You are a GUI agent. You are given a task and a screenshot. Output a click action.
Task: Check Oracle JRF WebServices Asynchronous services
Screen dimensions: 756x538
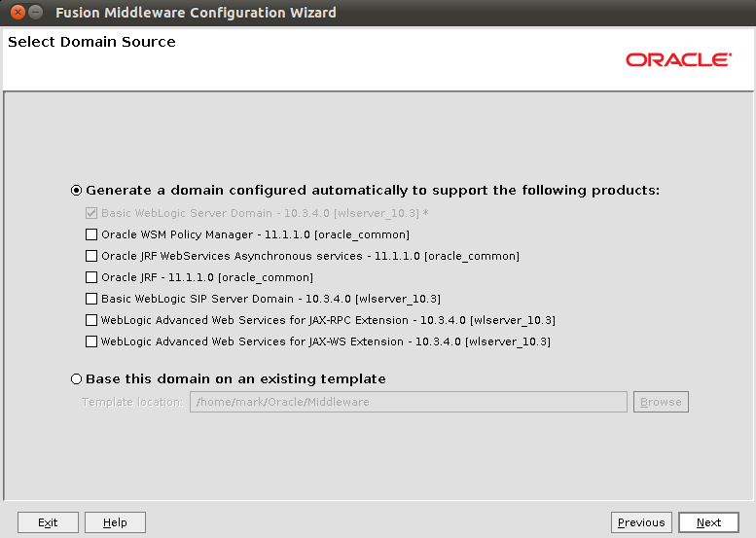point(91,256)
